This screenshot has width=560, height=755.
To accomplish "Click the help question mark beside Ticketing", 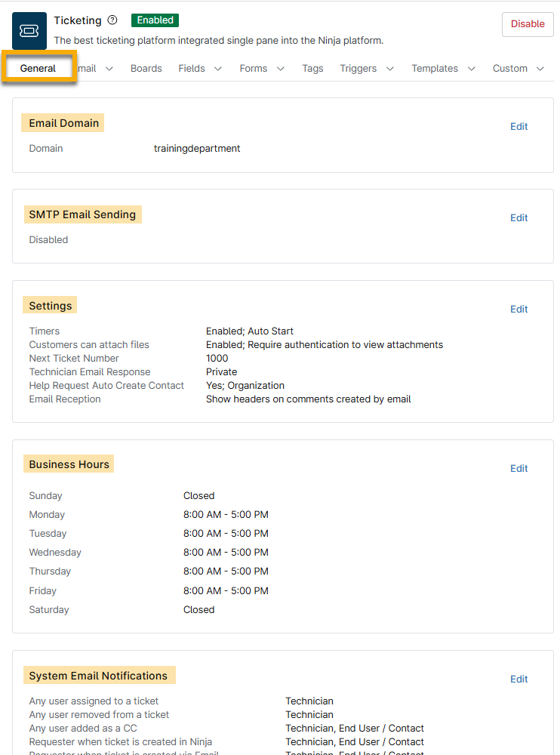I will 112,20.
